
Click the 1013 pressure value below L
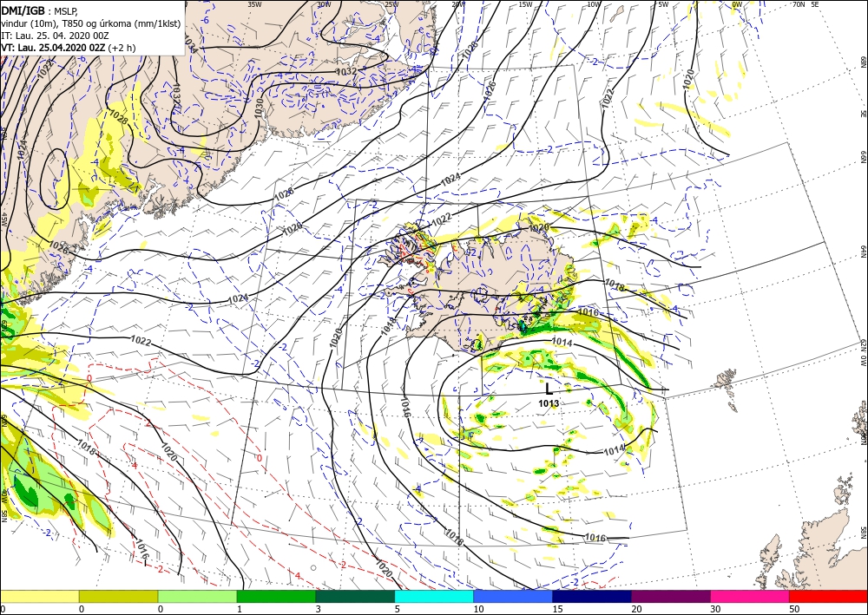549,403
